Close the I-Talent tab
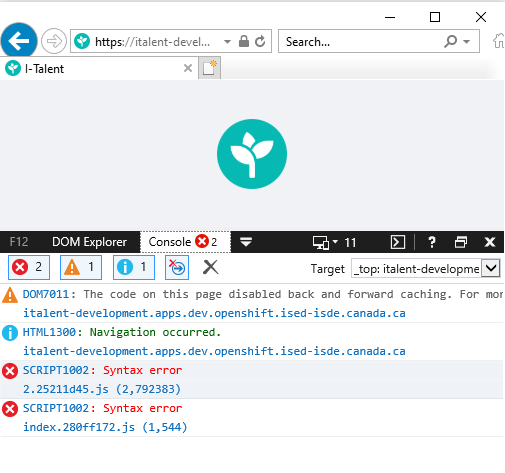 point(188,68)
